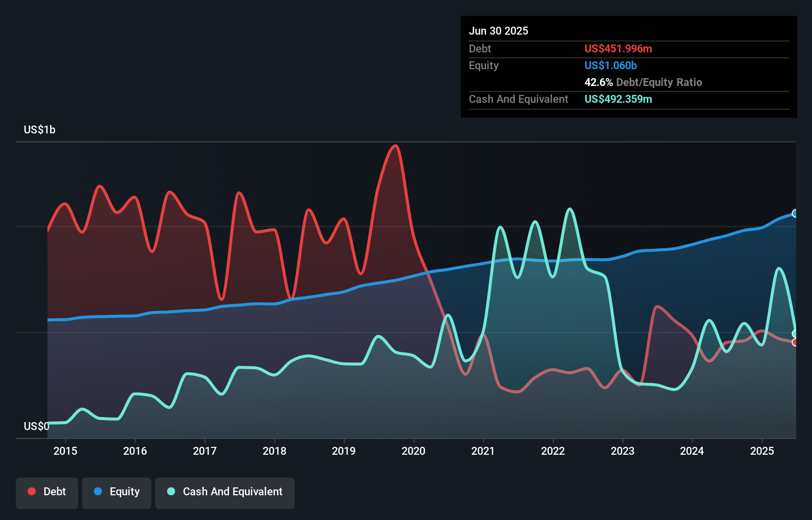Click the 2023 x-axis label
812x520 pixels.
coord(623,451)
